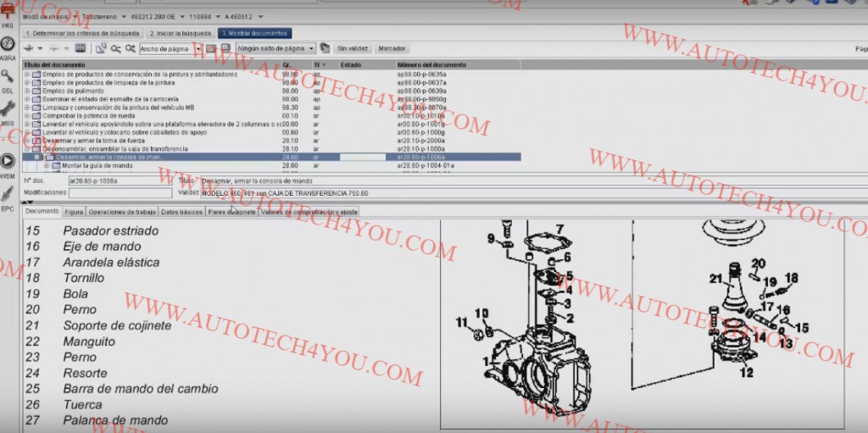Click the Marcador button
Viewport: 868px width, 433px height.
(x=392, y=49)
